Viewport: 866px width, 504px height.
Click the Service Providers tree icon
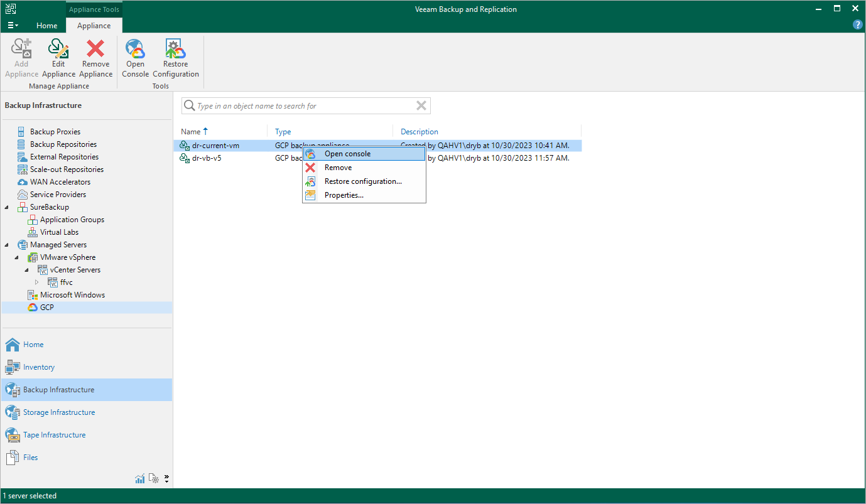coord(23,195)
